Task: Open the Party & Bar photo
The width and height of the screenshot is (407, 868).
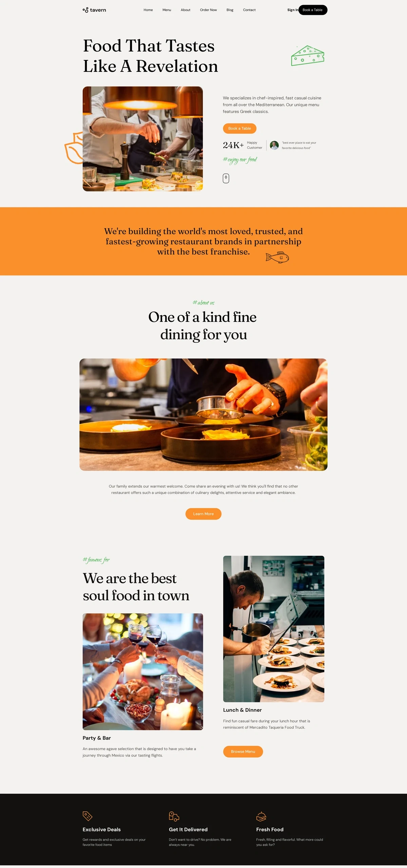Action: [x=143, y=672]
